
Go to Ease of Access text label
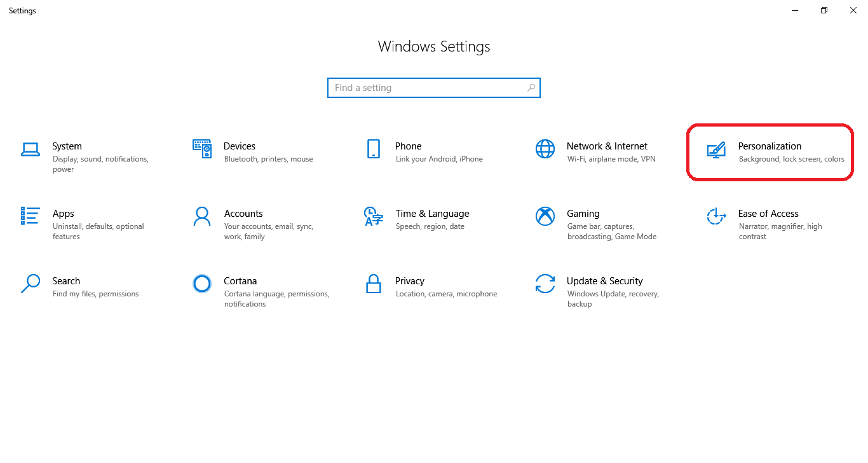768,214
